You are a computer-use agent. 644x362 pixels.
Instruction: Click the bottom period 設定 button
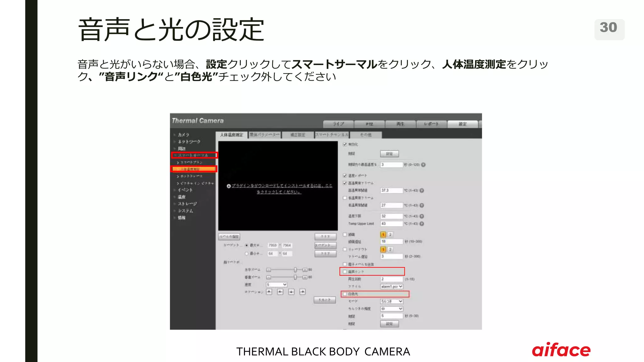click(389, 323)
